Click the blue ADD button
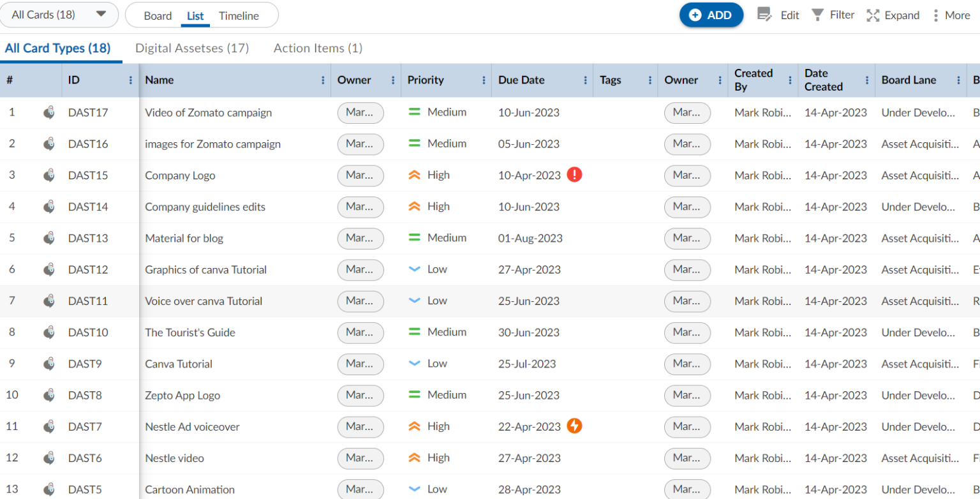 pyautogui.click(x=711, y=14)
